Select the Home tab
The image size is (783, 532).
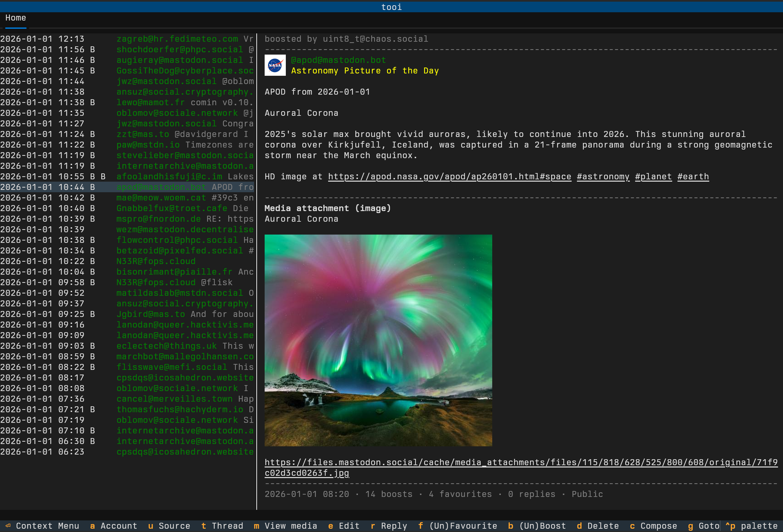[16, 18]
